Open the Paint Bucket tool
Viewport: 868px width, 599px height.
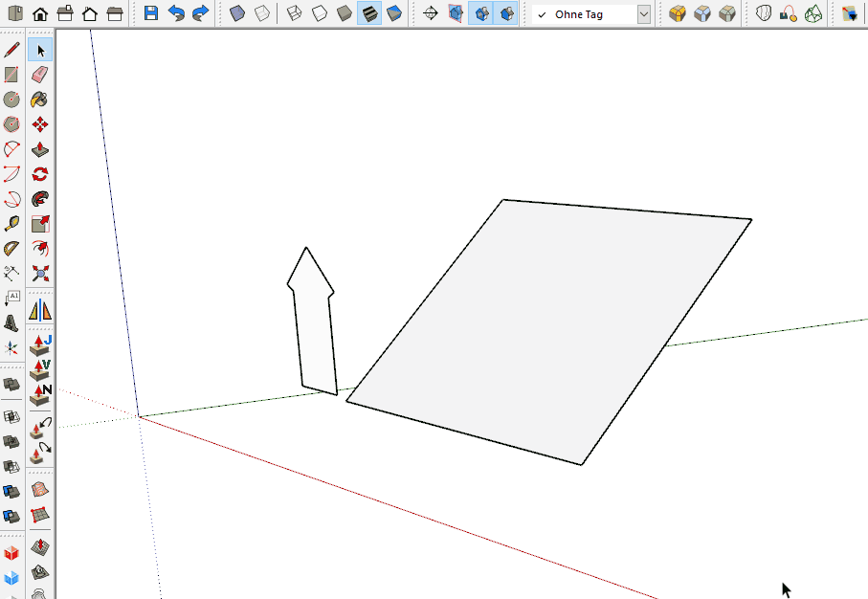[40, 100]
